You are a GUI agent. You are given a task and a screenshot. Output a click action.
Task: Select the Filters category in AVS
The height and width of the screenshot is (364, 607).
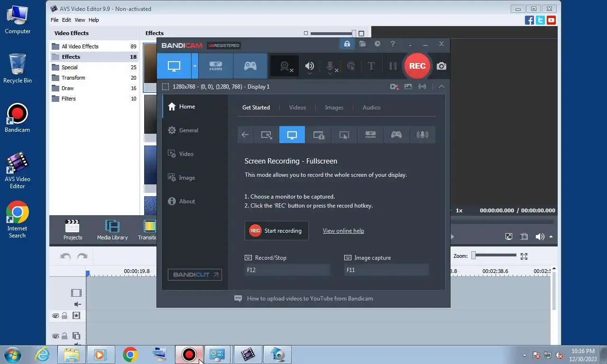[x=94, y=99]
